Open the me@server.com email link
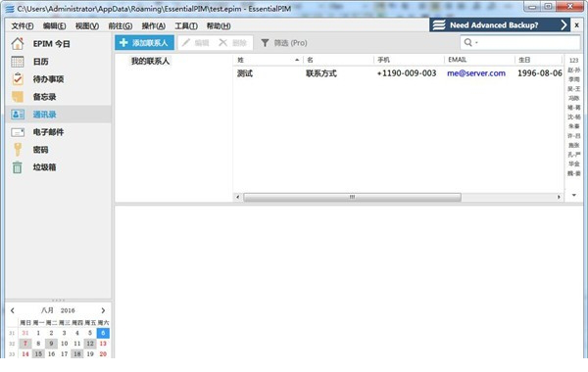This screenshot has width=588, height=372. [476, 73]
